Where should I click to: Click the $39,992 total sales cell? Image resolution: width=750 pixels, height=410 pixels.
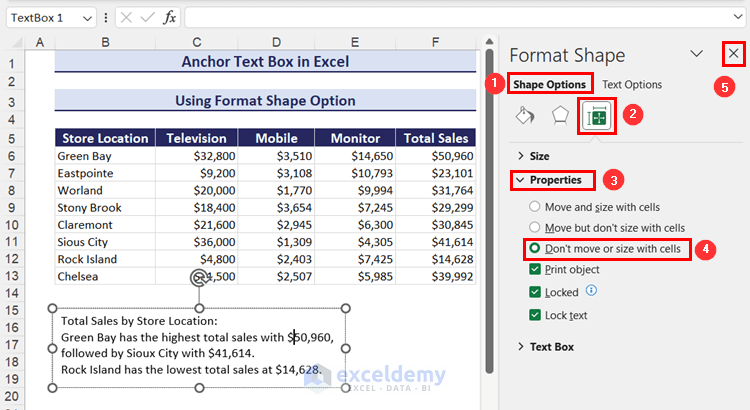click(x=435, y=277)
